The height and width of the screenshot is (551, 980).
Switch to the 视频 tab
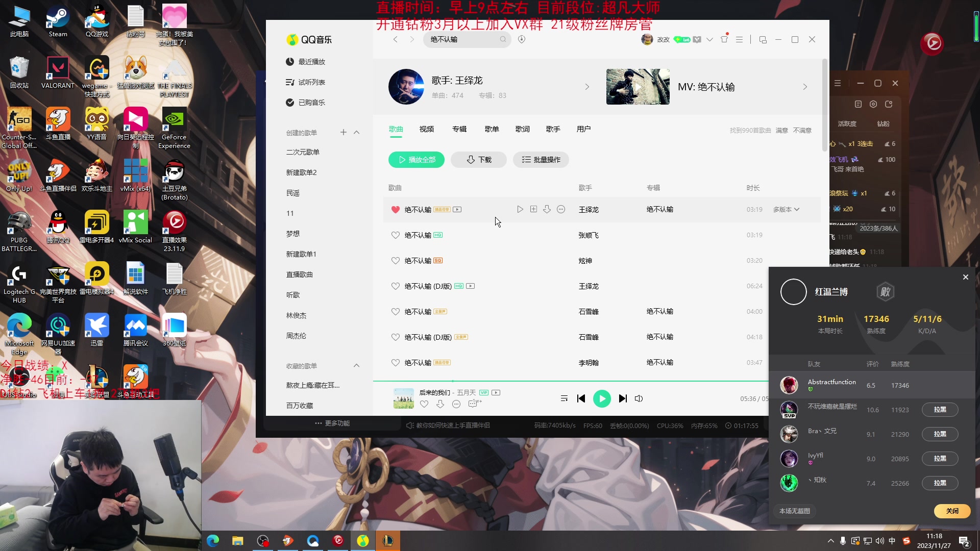[427, 129]
